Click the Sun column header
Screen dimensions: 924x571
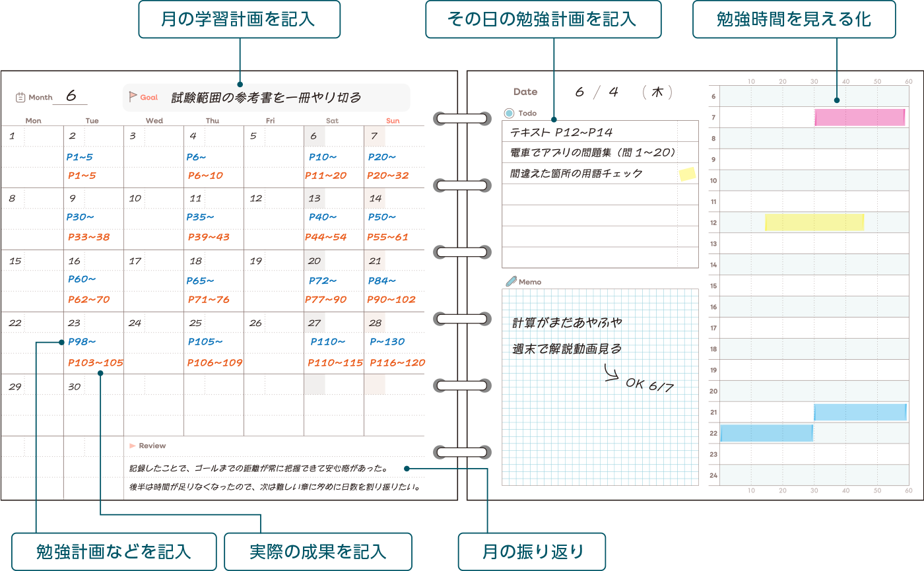[x=393, y=121]
